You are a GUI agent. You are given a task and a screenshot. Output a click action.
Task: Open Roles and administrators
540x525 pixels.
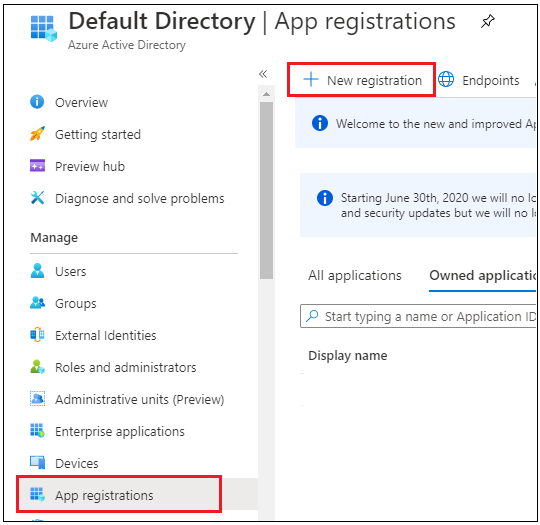click(113, 367)
